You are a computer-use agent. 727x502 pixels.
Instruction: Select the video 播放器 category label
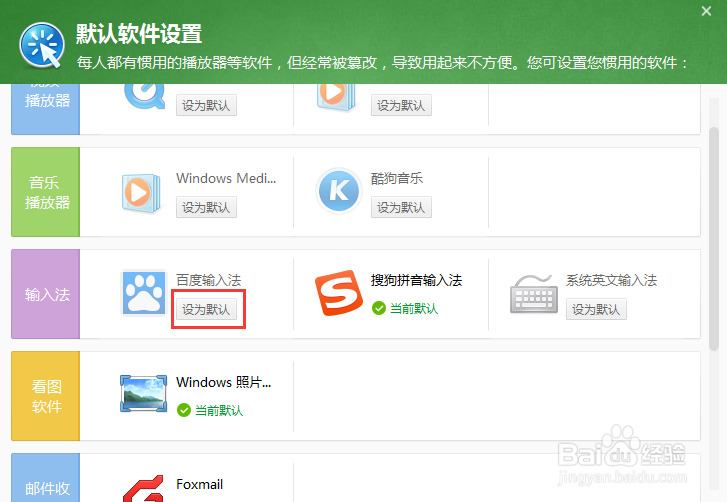[x=46, y=109]
